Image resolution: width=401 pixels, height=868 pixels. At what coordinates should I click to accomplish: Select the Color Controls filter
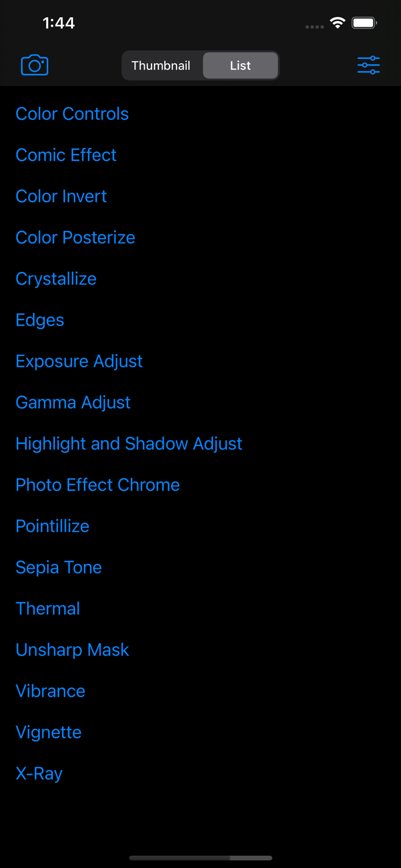point(72,114)
